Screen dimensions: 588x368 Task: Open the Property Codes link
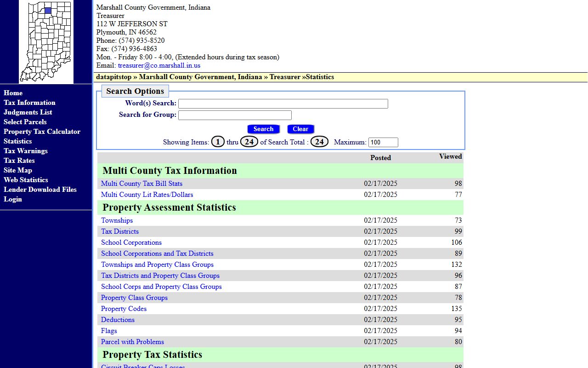[124, 309]
